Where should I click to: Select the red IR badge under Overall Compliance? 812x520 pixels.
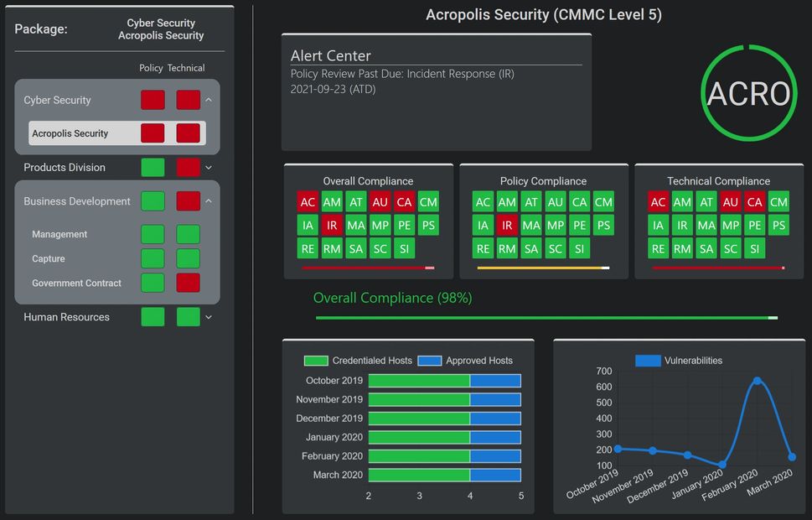331,225
